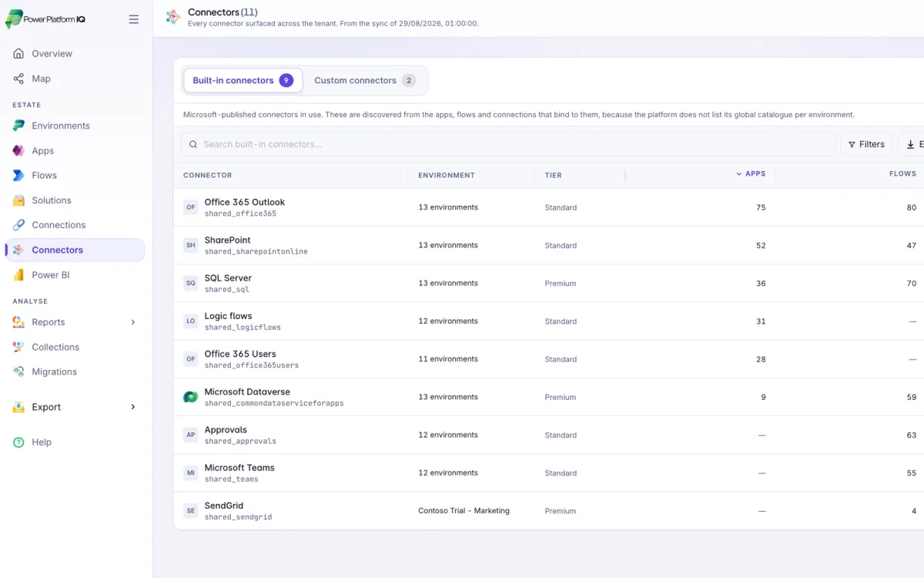Sort by the Flows column header
The width and height of the screenshot is (924, 578).
(x=902, y=174)
